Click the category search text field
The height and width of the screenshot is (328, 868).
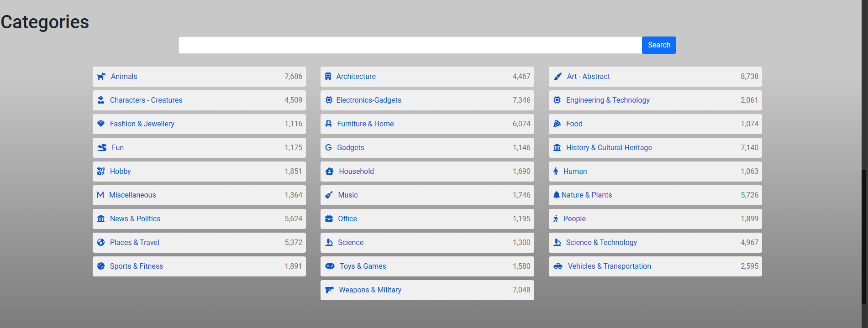[x=410, y=45]
